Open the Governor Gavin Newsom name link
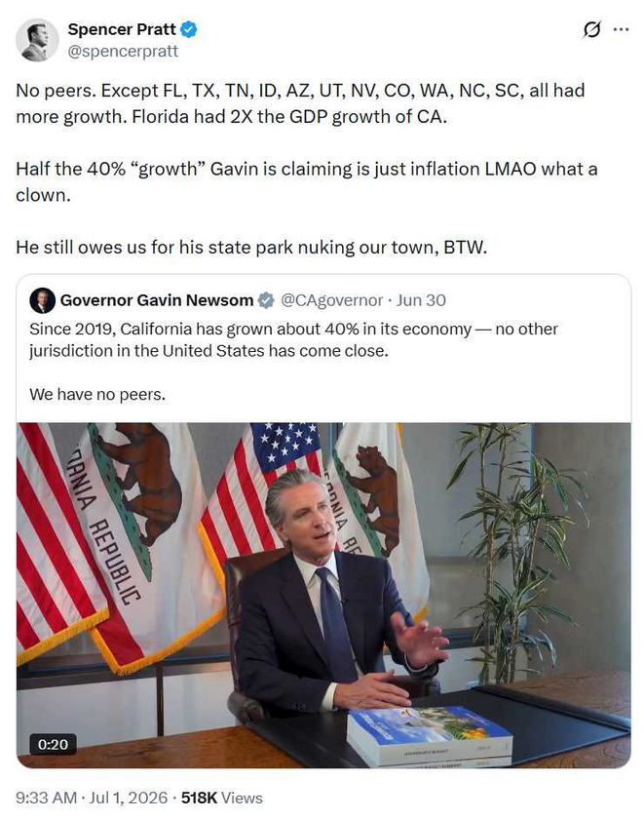 (157, 300)
